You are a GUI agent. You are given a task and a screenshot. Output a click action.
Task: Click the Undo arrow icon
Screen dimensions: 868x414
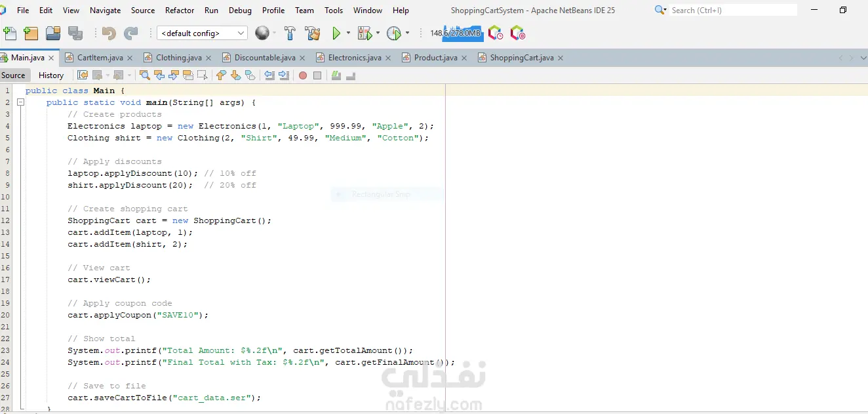click(x=109, y=33)
